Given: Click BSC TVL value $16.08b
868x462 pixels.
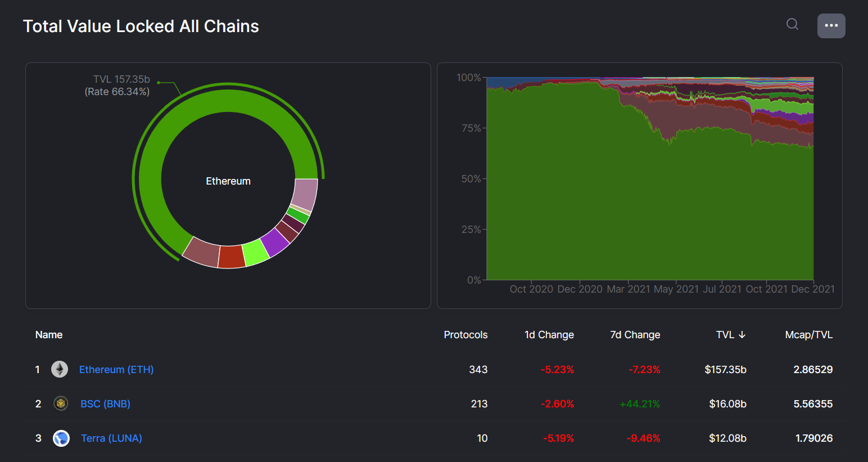Looking at the screenshot, I should 727,404.
